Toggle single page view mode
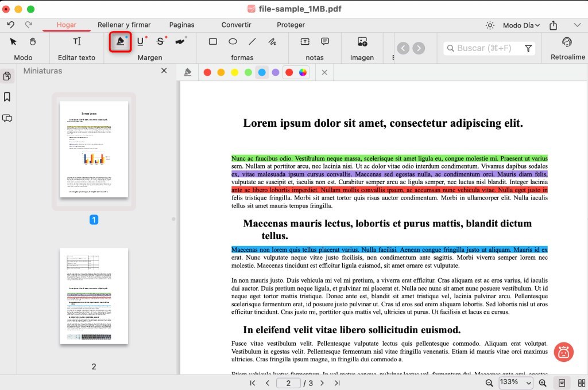The width and height of the screenshot is (588, 390). [x=561, y=383]
